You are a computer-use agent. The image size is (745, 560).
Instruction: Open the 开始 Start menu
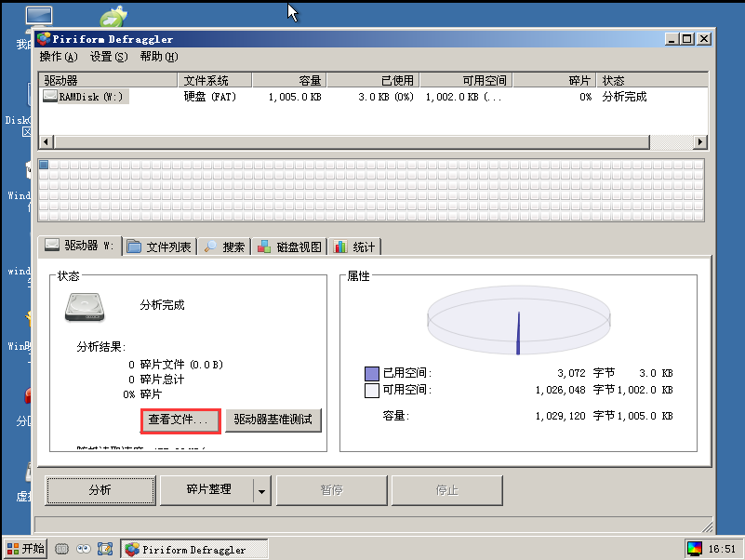point(25,549)
